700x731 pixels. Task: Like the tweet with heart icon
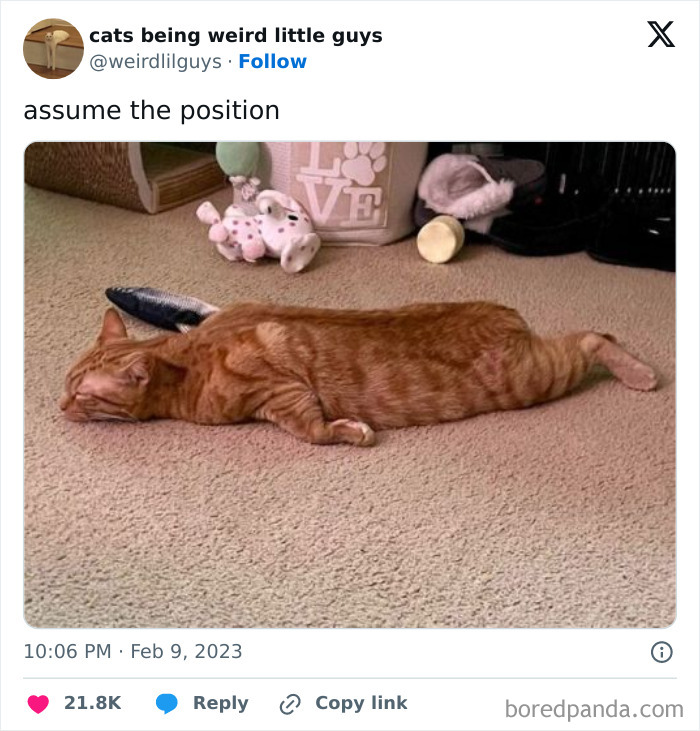[38, 703]
